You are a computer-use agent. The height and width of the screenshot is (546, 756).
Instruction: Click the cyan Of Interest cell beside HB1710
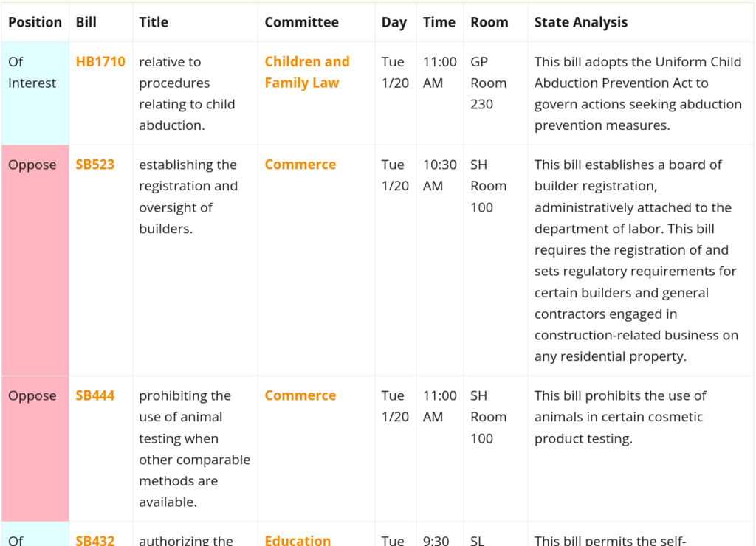pyautogui.click(x=35, y=93)
